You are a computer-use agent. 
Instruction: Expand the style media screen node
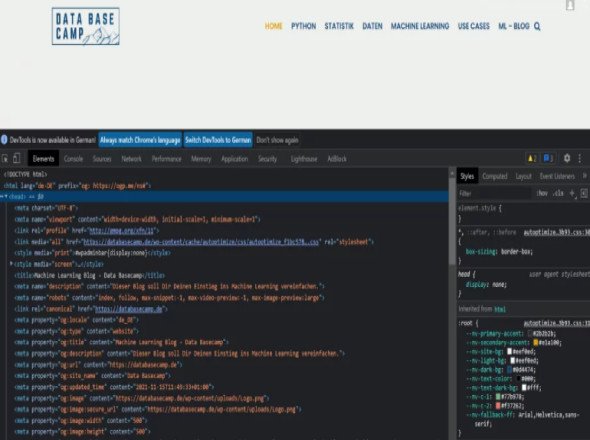[x=11, y=264]
